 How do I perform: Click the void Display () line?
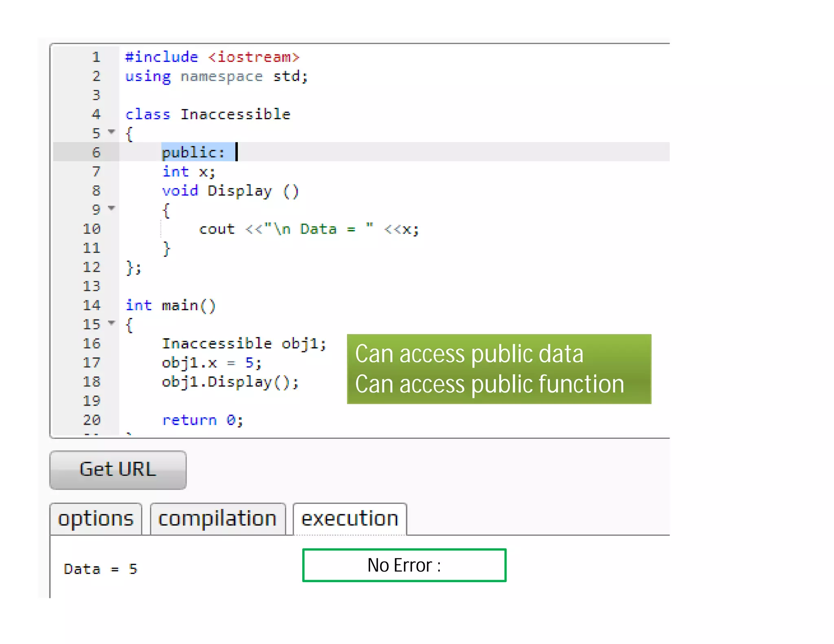(x=230, y=191)
